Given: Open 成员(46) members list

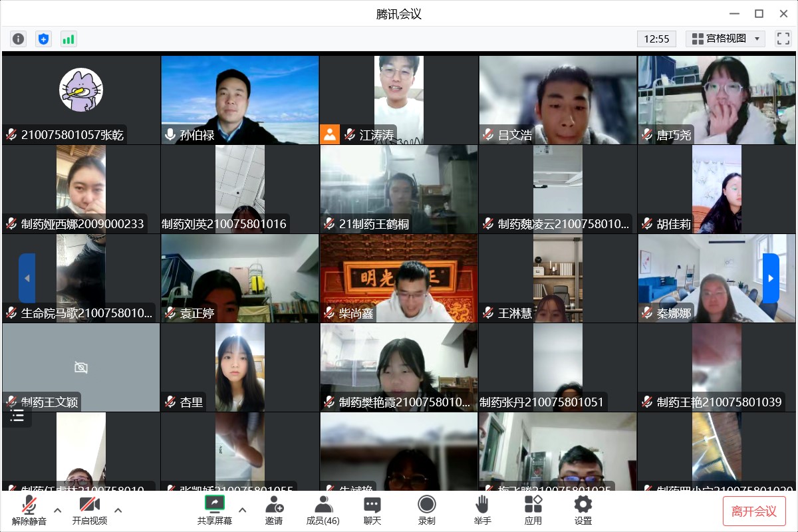Looking at the screenshot, I should click(323, 510).
